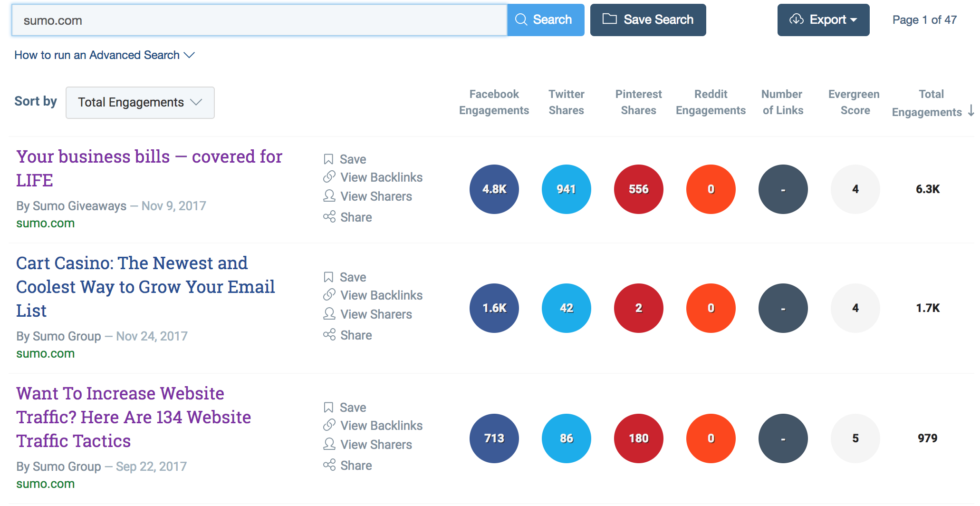Viewport: 980px width, 506px height.
Task: Click the Search button
Action: coord(546,20)
